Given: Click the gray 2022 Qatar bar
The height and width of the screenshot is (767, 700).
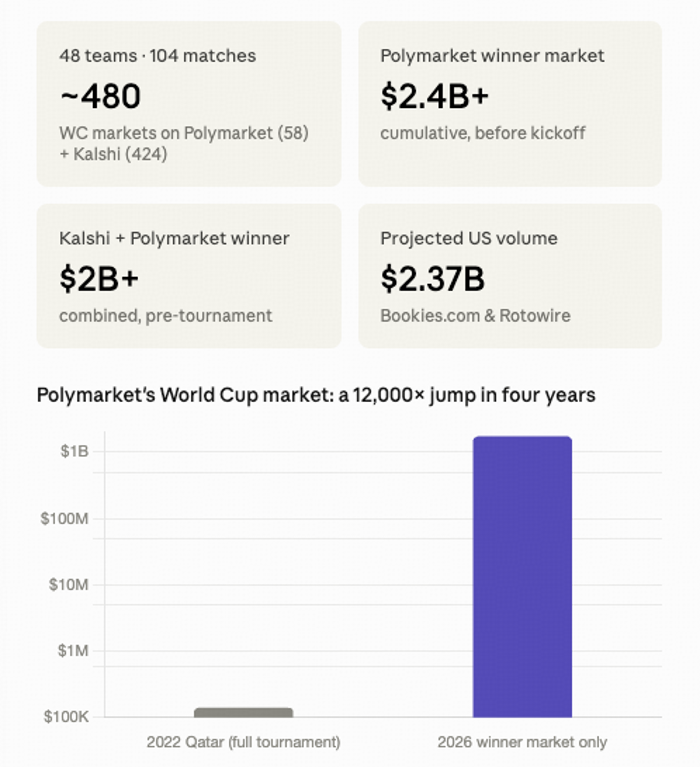Looking at the screenshot, I should (244, 712).
